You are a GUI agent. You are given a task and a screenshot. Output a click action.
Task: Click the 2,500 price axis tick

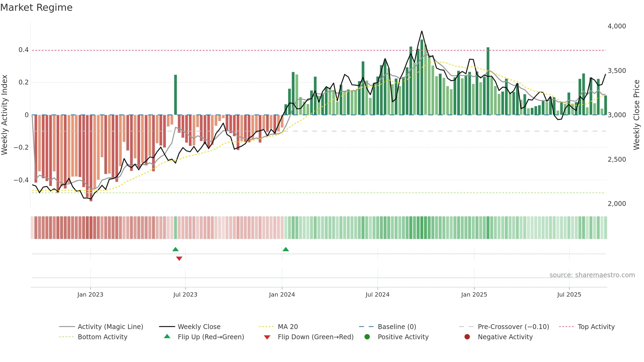[x=617, y=159]
